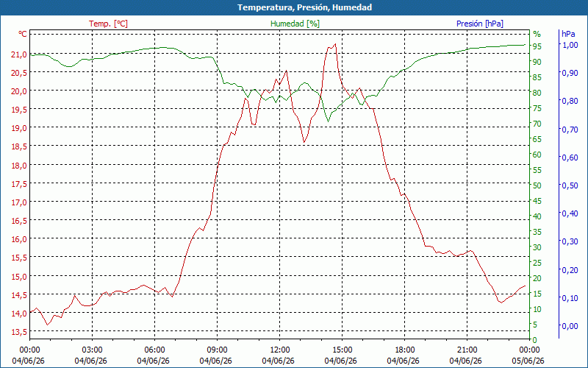Image resolution: width=588 pixels, height=368 pixels.
Task: Click the 21,0 temperature axis value
Action: [x=19, y=54]
